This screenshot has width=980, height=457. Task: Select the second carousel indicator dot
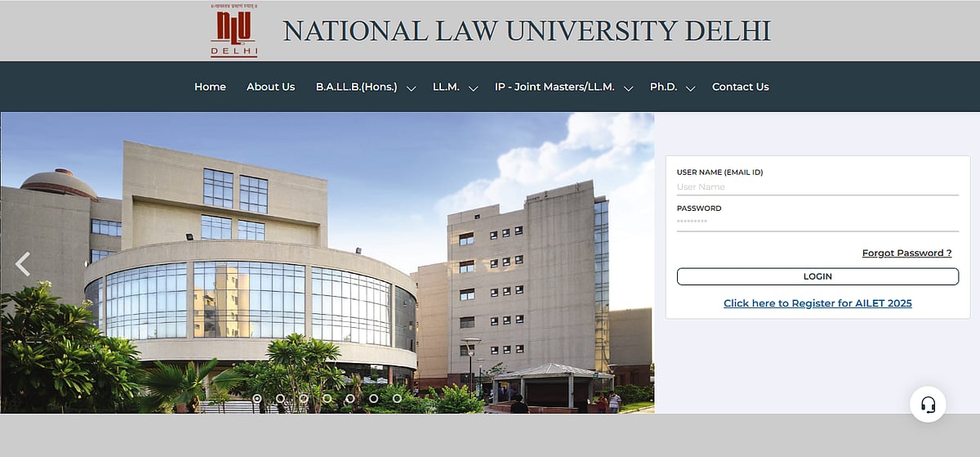coord(280,399)
